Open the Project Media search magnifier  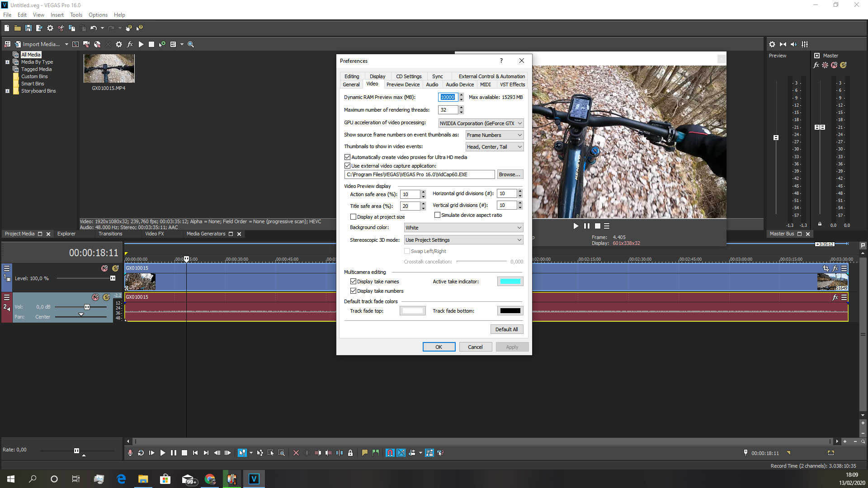point(191,44)
